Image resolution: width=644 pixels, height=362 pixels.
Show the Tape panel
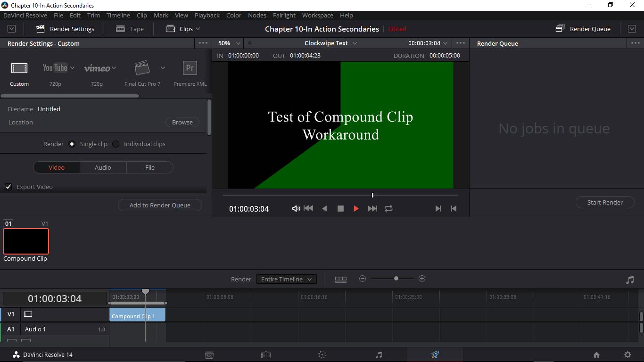tap(130, 29)
